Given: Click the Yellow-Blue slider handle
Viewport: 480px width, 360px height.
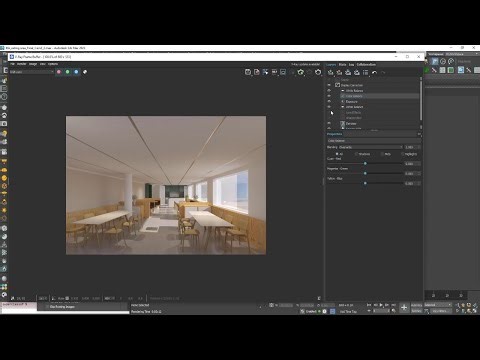Looking at the screenshot, I should tap(365, 183).
